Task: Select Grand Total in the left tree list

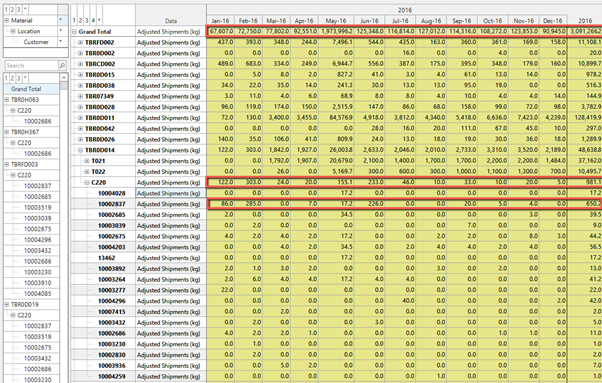Action: pos(26,89)
